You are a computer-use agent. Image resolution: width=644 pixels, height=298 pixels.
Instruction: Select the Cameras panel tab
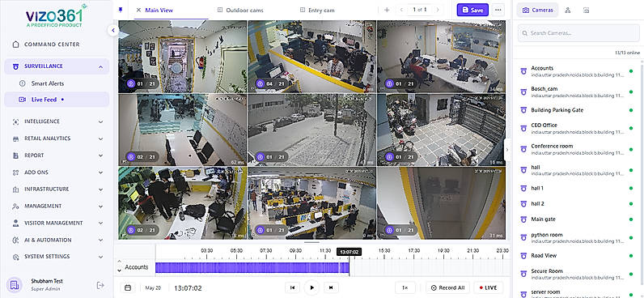point(538,11)
